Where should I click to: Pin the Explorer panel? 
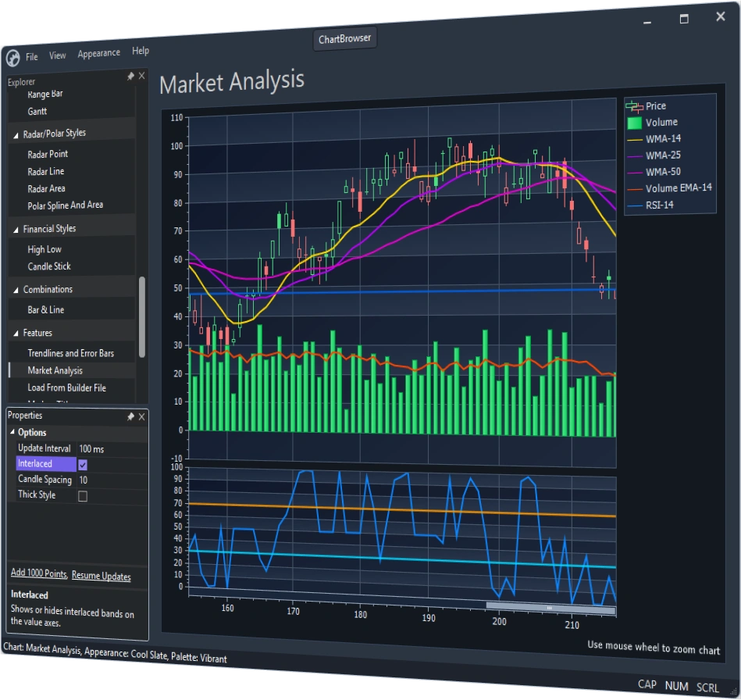(130, 76)
